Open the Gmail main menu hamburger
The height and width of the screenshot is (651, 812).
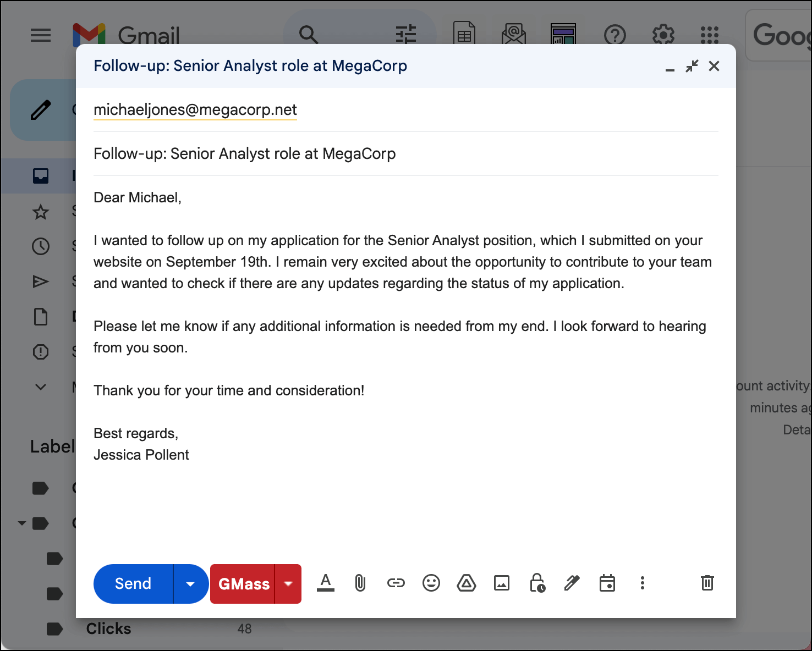click(x=41, y=36)
